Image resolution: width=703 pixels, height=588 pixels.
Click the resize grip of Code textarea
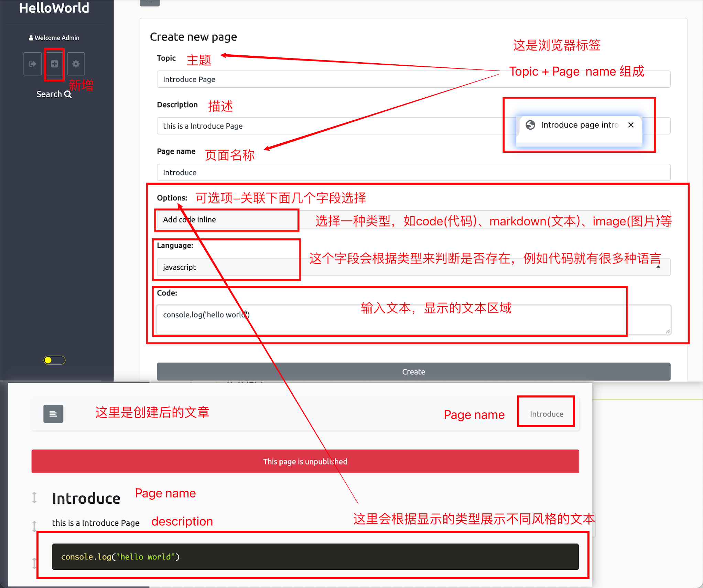coord(668,331)
